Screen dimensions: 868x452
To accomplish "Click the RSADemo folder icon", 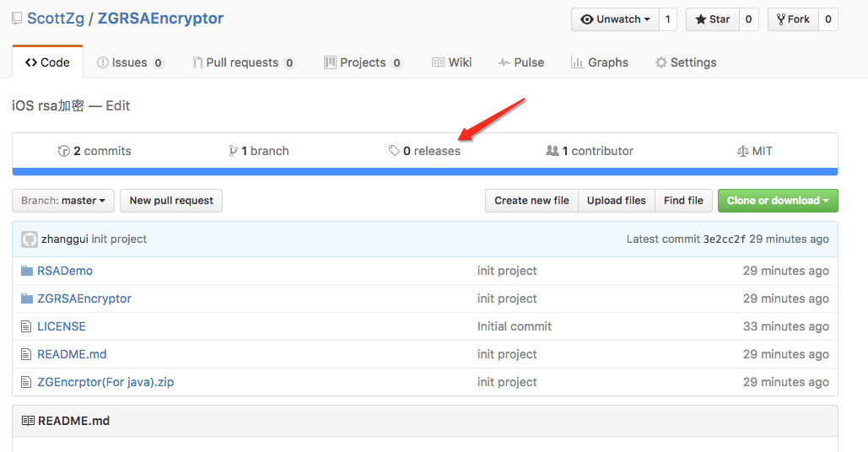I will pyautogui.click(x=28, y=271).
